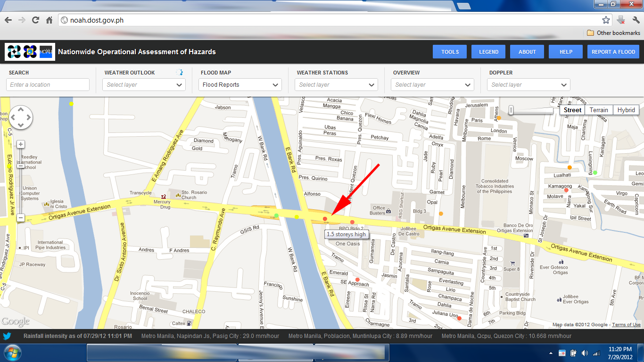Image resolution: width=644 pixels, height=362 pixels.
Task: Click the red arrow extension icon beside the star
Action: pos(621,20)
